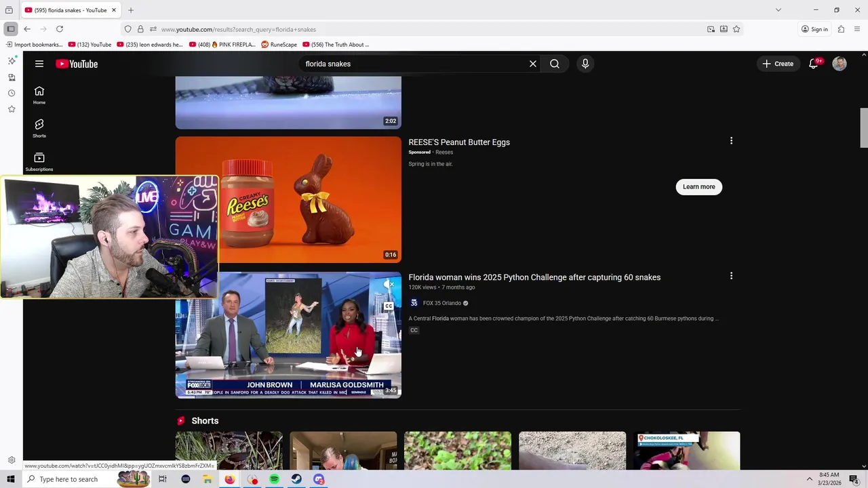
Task: Open the leon edwards bookmark
Action: point(150,45)
